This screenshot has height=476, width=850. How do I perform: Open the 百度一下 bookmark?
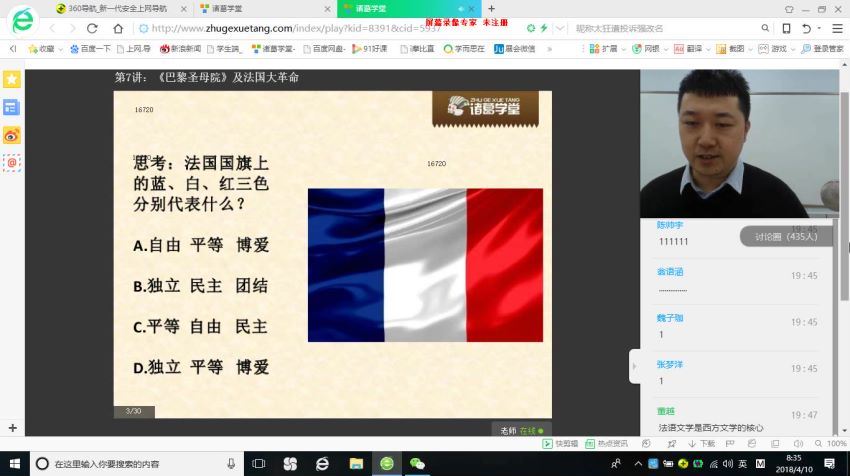pos(91,49)
